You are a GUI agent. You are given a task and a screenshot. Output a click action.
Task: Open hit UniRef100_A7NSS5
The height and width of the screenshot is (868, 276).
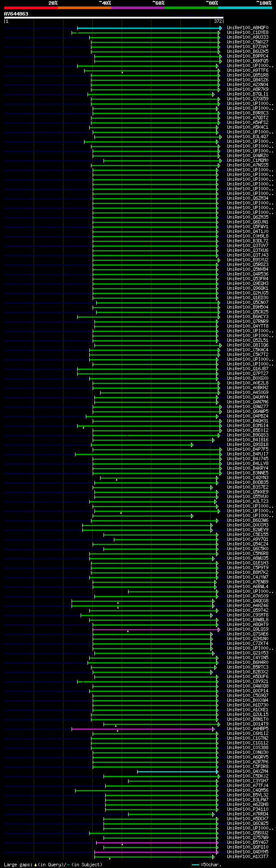(248, 165)
